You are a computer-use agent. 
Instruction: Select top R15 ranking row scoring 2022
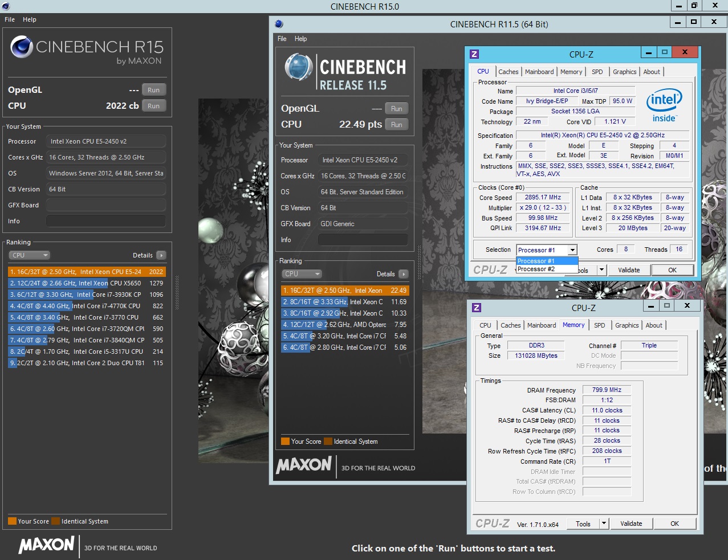point(87,272)
